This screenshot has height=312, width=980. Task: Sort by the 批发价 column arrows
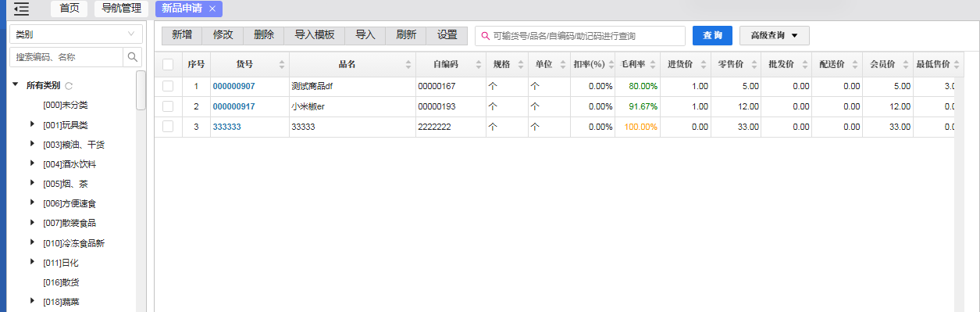(805, 65)
